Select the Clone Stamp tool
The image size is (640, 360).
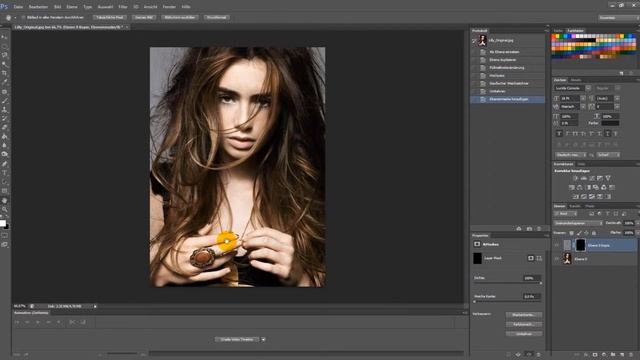point(4,109)
